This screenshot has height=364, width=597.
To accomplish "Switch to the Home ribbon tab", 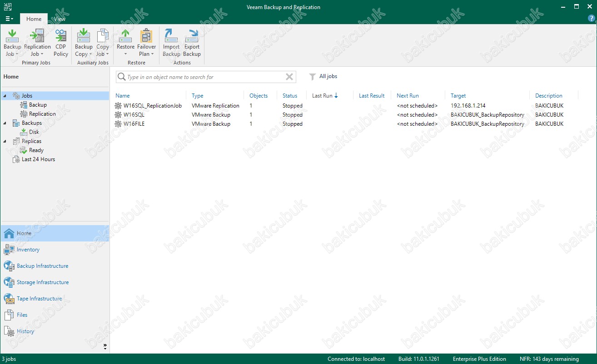I will click(x=34, y=19).
